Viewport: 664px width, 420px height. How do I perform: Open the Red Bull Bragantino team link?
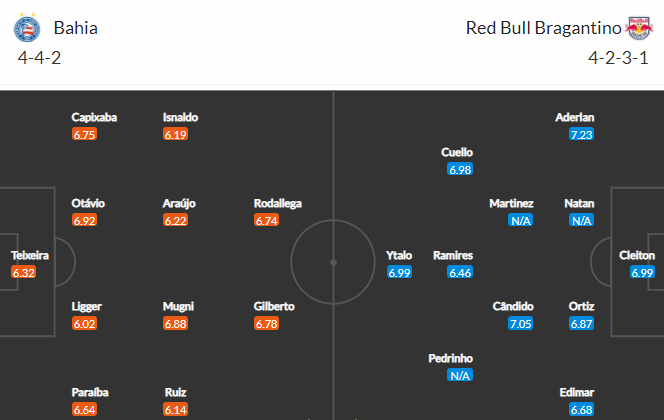pos(543,28)
